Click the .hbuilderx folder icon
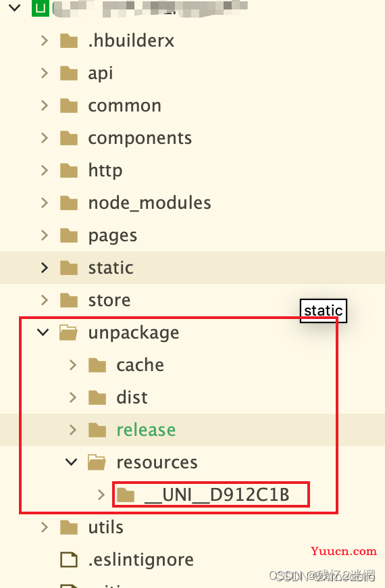Viewport: 385px width, 588px height. 69,41
